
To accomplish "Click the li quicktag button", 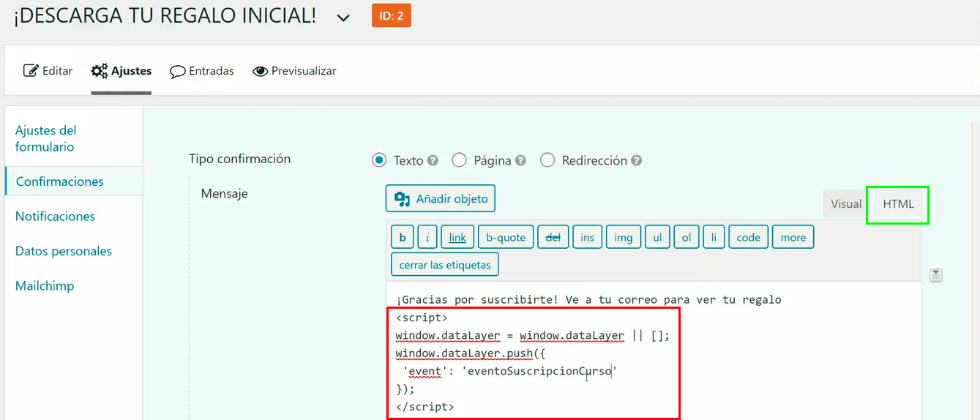I will coord(714,237).
